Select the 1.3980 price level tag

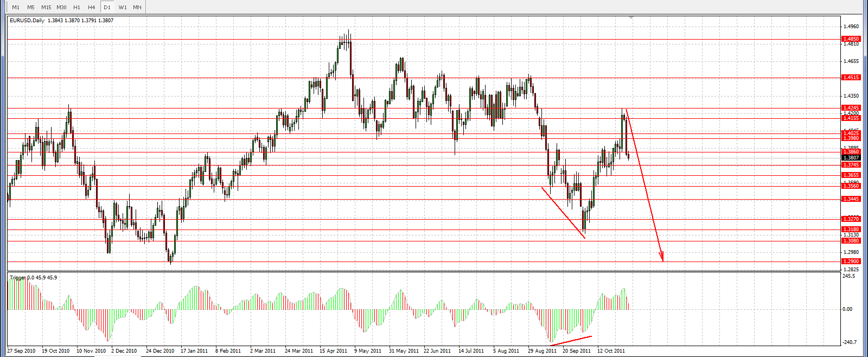[851, 138]
